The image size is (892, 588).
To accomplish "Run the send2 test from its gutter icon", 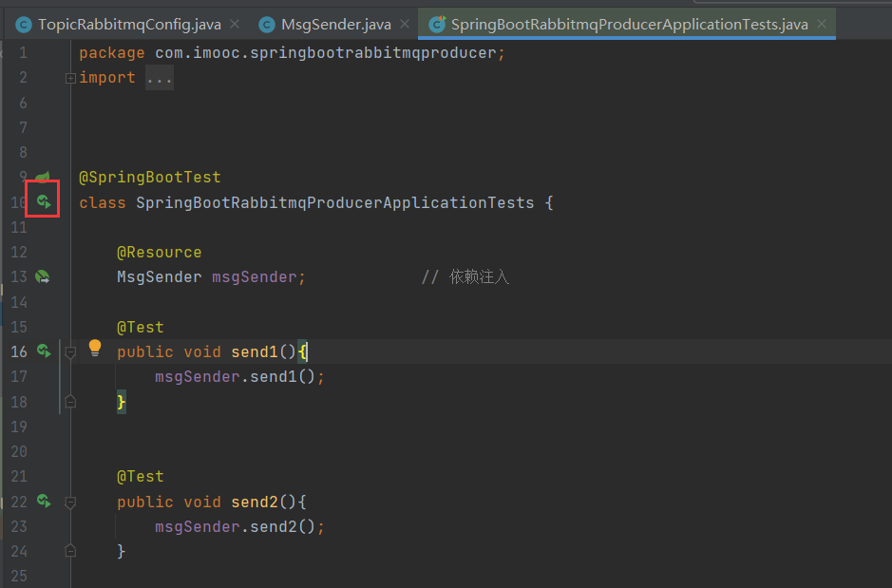I will [x=44, y=501].
